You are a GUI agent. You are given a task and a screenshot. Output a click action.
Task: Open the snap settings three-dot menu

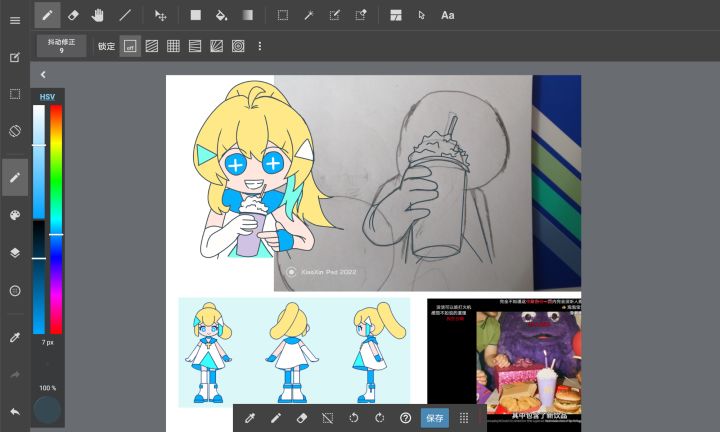click(260, 46)
